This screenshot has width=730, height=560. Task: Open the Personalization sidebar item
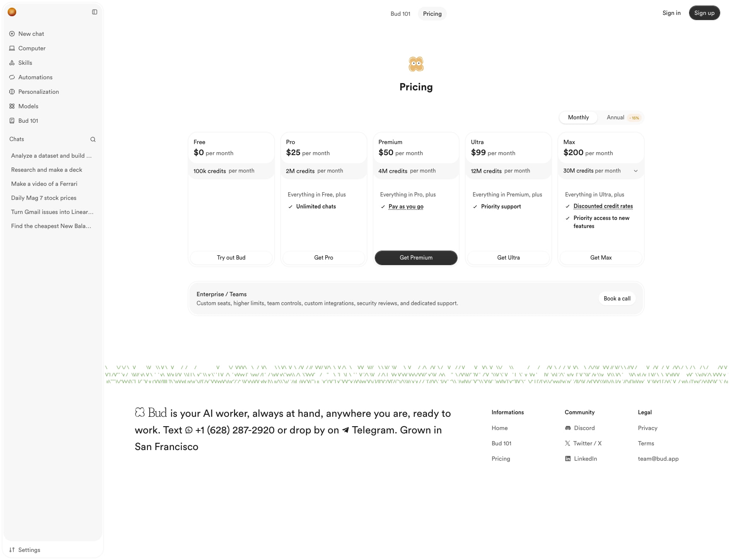(x=52, y=92)
